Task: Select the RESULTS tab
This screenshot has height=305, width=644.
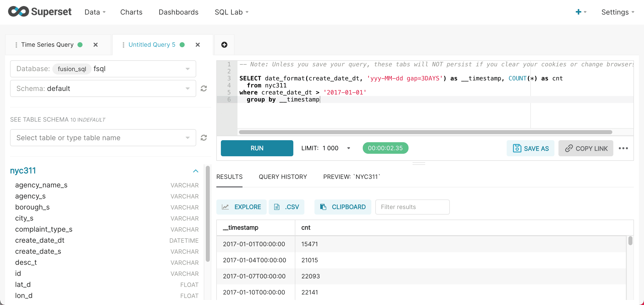Action: pos(229,177)
